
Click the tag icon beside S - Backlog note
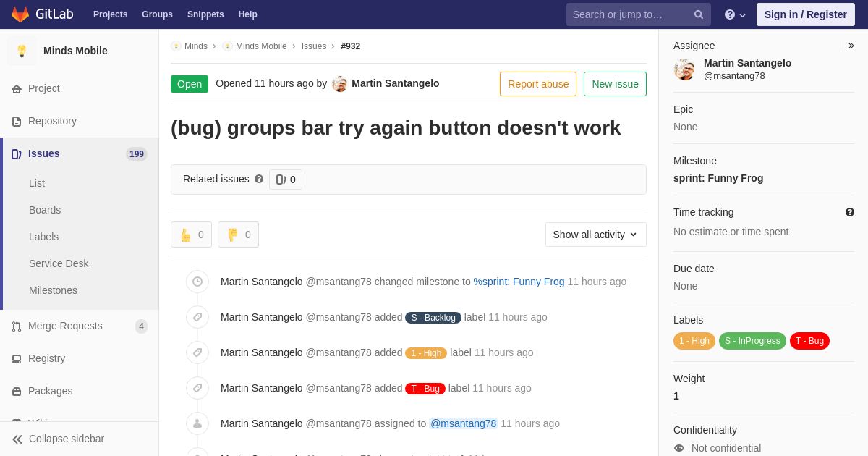(197, 317)
